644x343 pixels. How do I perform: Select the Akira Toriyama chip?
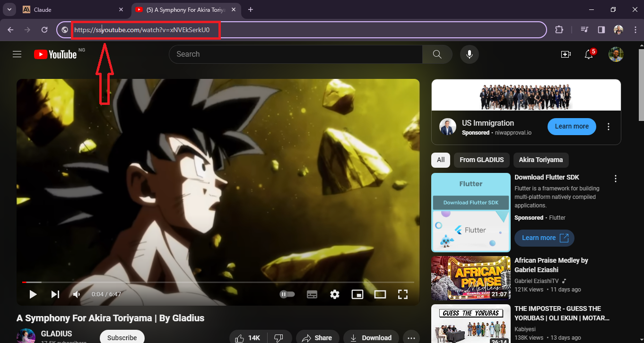tap(541, 160)
